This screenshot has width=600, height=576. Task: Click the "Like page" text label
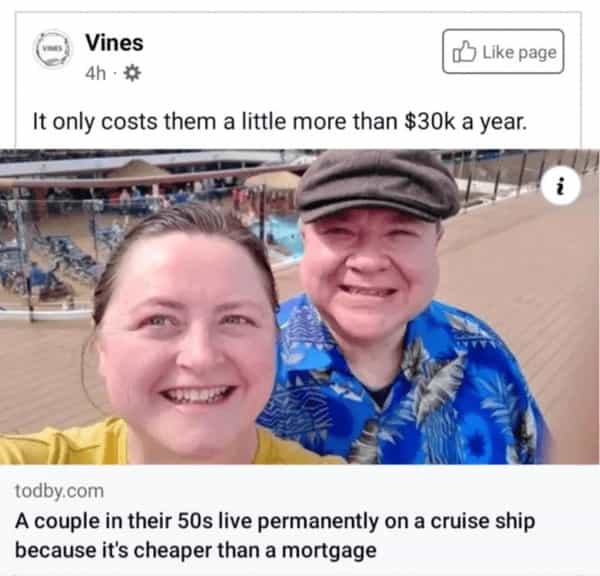pos(519,52)
